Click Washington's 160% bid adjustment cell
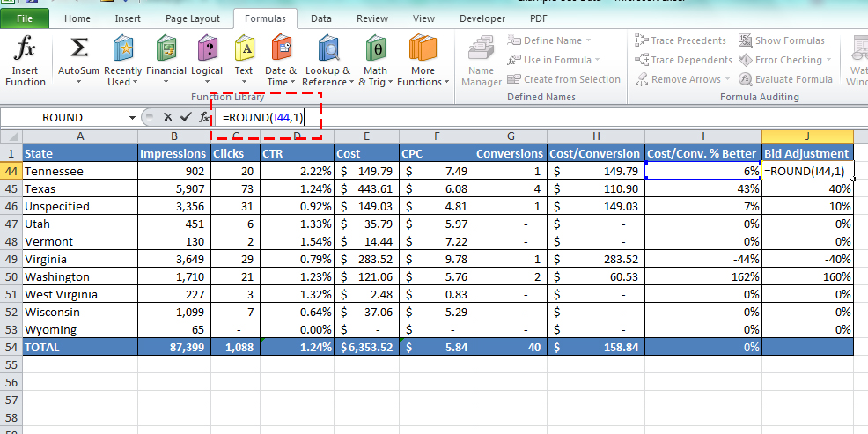The image size is (868, 434). (807, 276)
